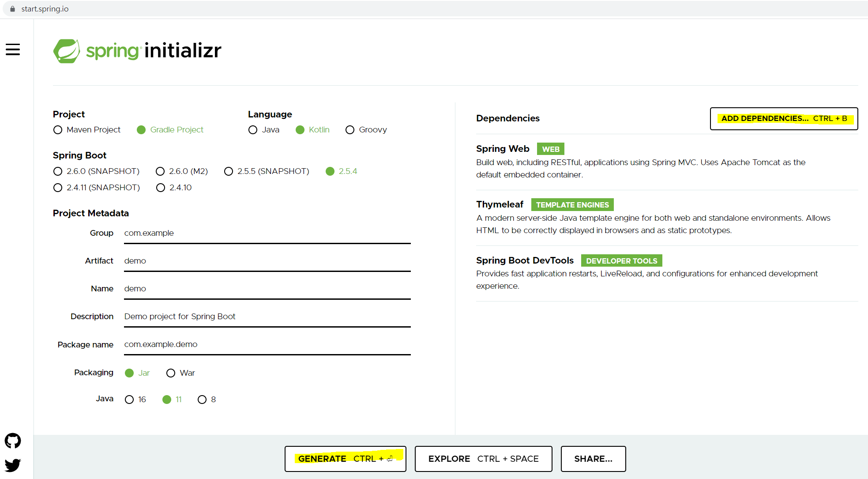Select Spring Boot 2.6.0 (SNAPSHOT) version
The width and height of the screenshot is (868, 479).
click(x=58, y=171)
